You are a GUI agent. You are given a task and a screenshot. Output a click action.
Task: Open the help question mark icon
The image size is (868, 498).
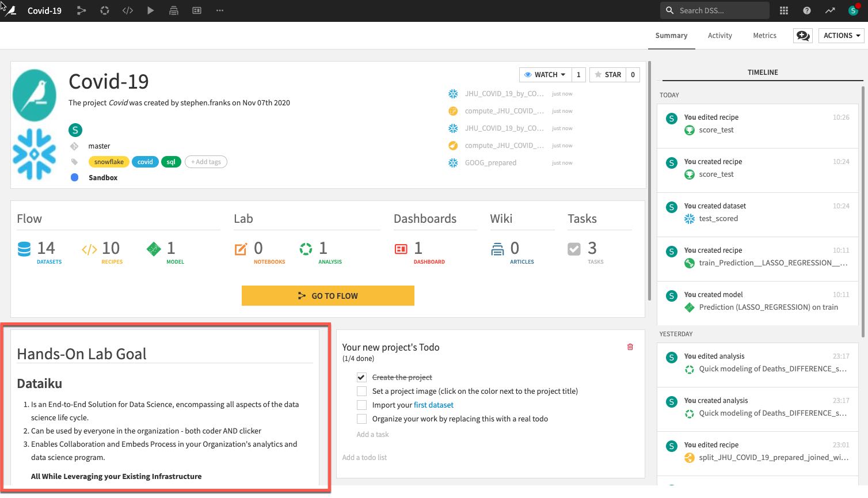click(x=806, y=10)
